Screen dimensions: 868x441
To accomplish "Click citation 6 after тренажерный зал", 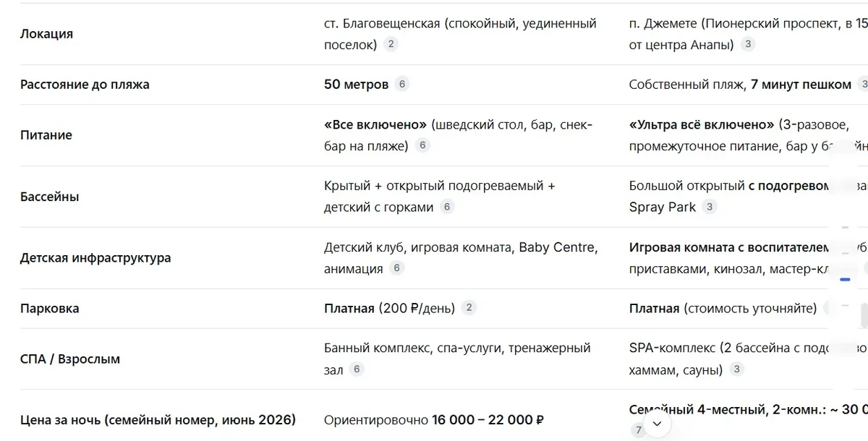I will pos(356,370).
